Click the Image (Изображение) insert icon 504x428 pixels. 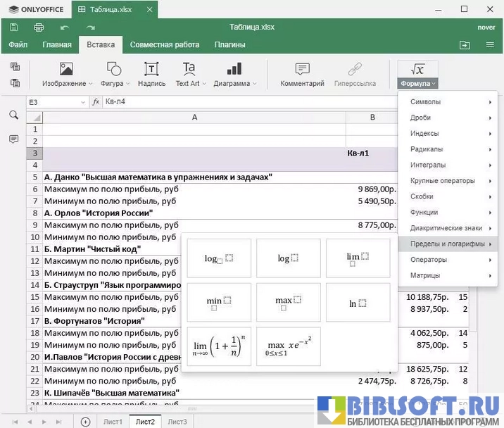(x=66, y=69)
